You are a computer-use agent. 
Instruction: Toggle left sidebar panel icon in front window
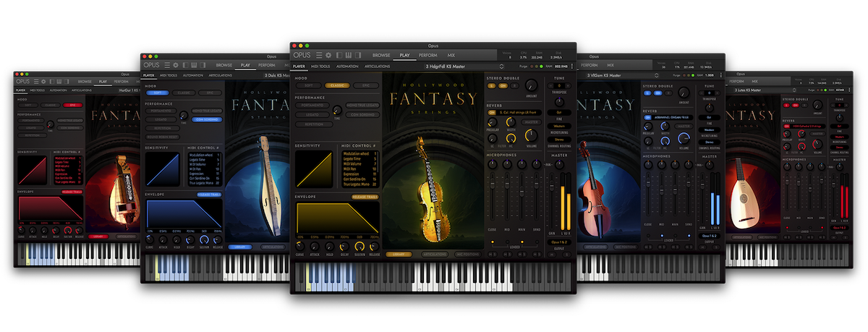click(339, 55)
